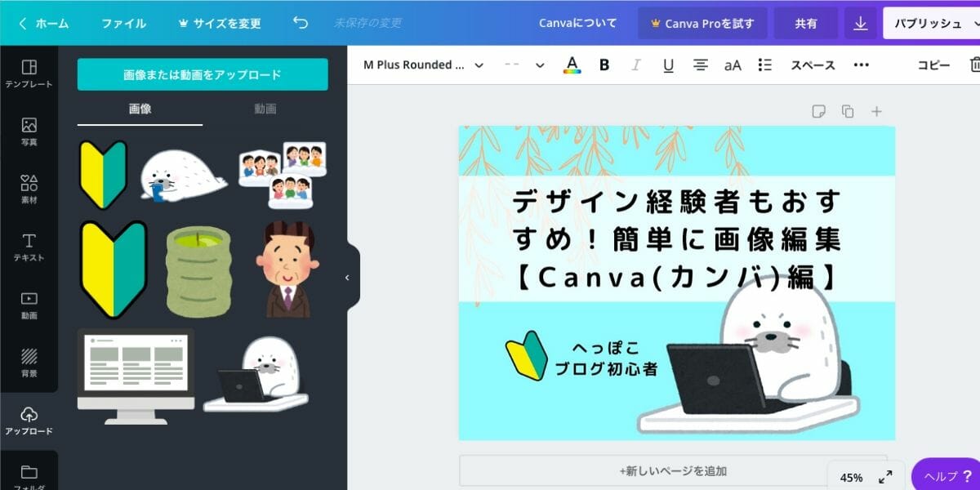Open the テンプレート sidebar panel
The width and height of the screenshot is (980, 490).
[29, 73]
